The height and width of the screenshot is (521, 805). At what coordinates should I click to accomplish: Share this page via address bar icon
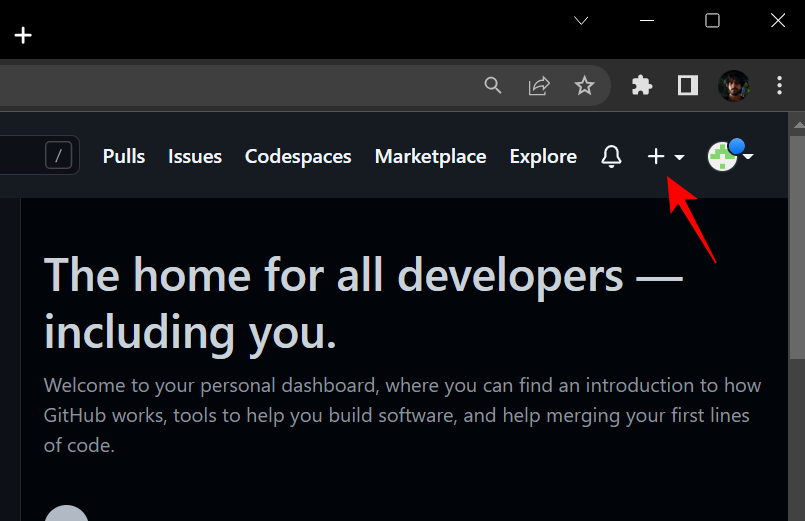coord(539,85)
